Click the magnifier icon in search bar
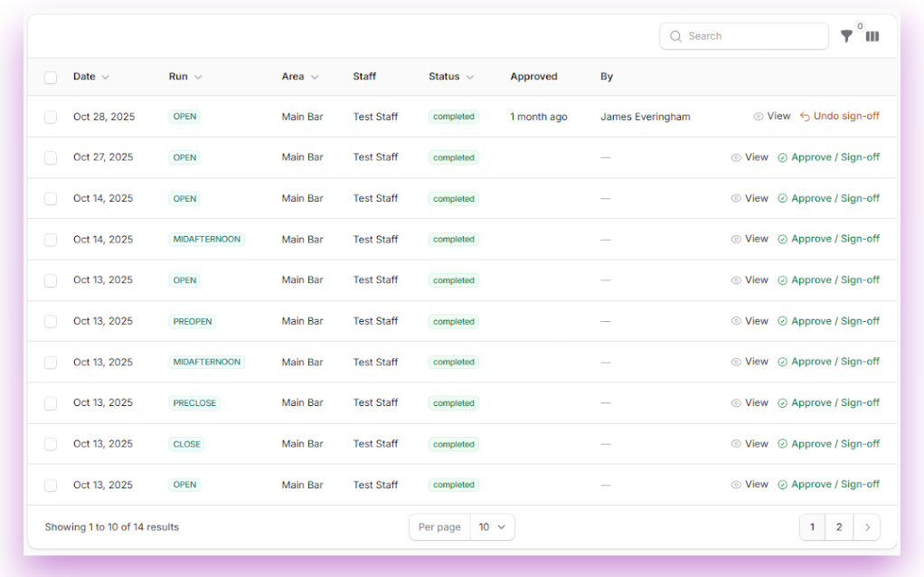Screen dimensions: 924x577 click(x=675, y=36)
